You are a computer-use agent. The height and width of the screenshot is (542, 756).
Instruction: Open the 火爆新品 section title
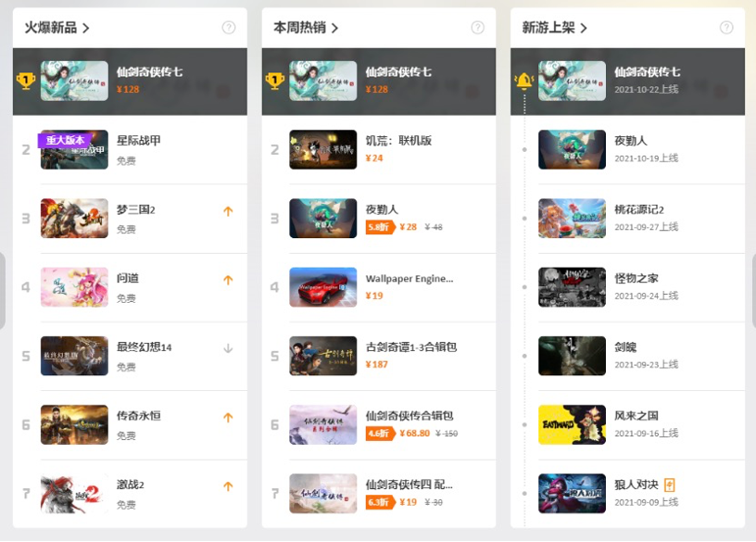tap(51, 28)
